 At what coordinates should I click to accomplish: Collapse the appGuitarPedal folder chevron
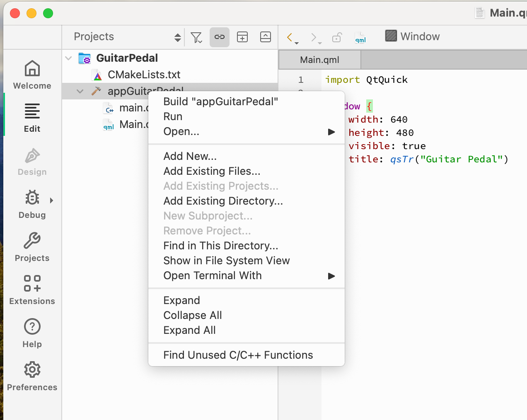click(80, 91)
